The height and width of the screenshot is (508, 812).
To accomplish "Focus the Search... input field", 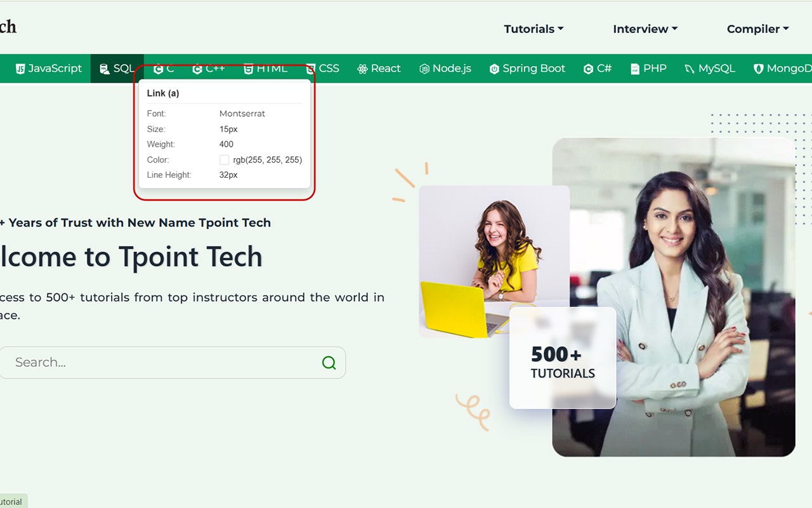I will pos(171,363).
